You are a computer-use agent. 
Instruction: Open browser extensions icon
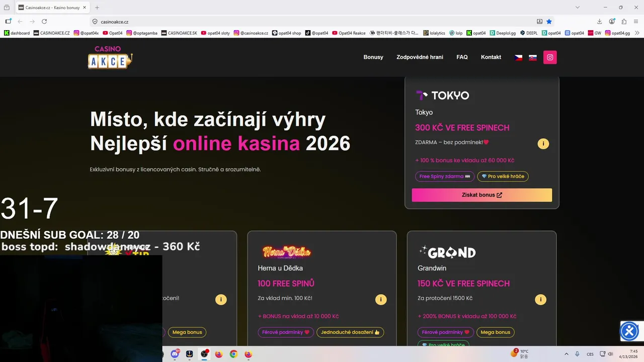click(x=624, y=22)
